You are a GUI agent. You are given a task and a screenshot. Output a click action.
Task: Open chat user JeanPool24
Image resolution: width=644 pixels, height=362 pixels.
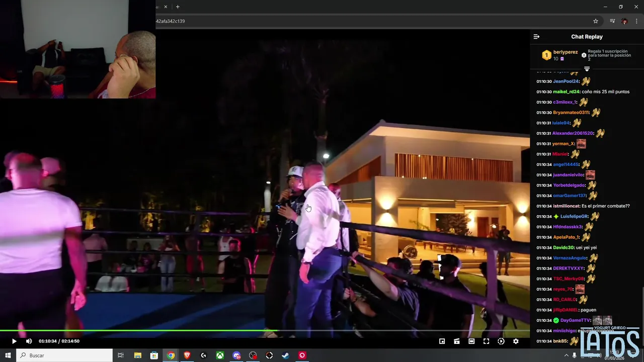566,81
